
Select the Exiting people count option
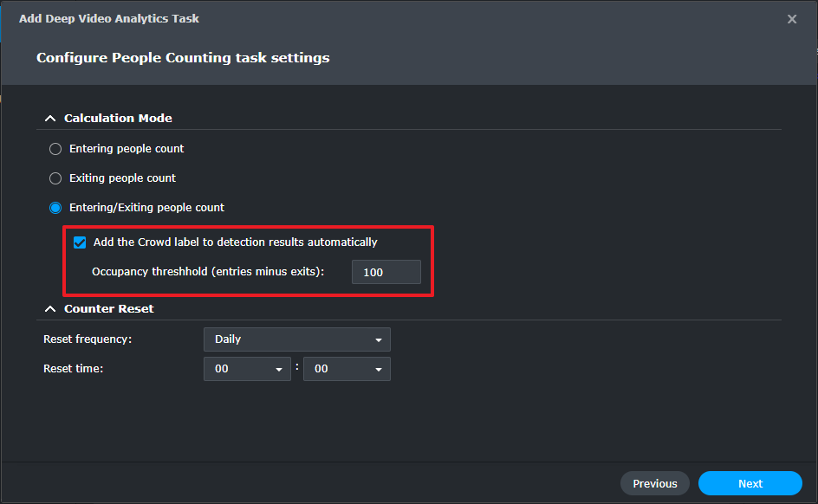(55, 178)
